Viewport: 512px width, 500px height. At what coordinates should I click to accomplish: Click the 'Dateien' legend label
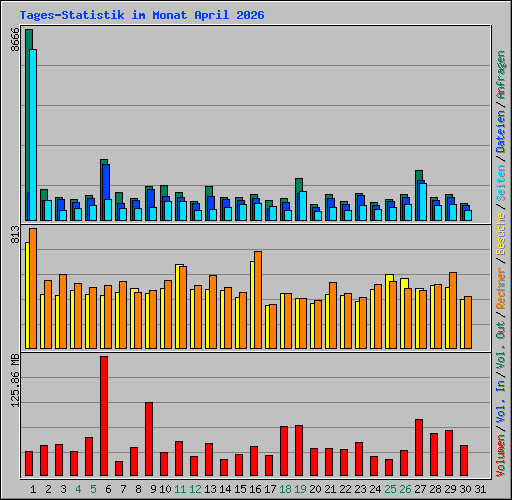[501, 132]
